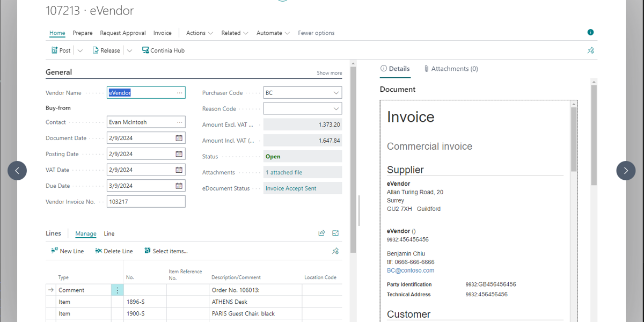Open the 1 attached file link

point(284,172)
